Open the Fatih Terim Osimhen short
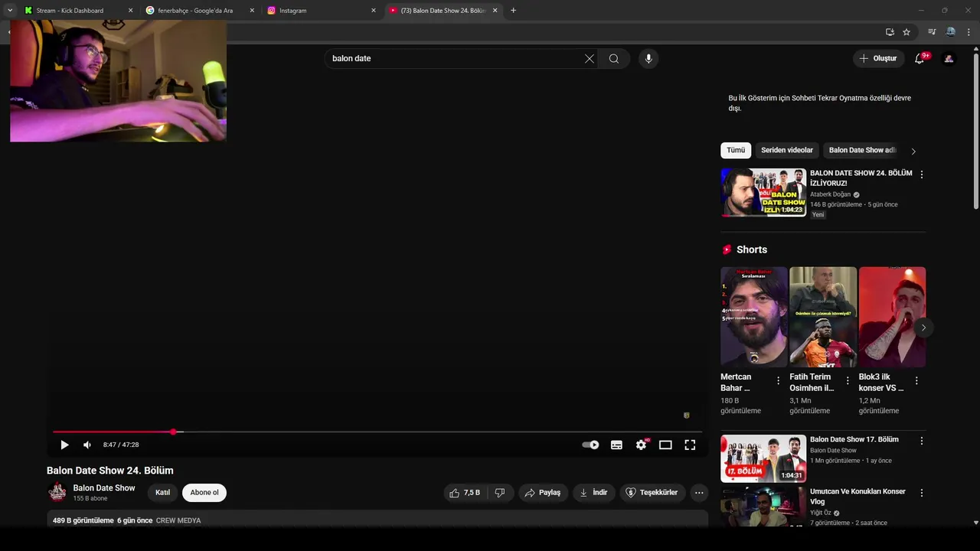This screenshot has height=551, width=980. pyautogui.click(x=823, y=317)
